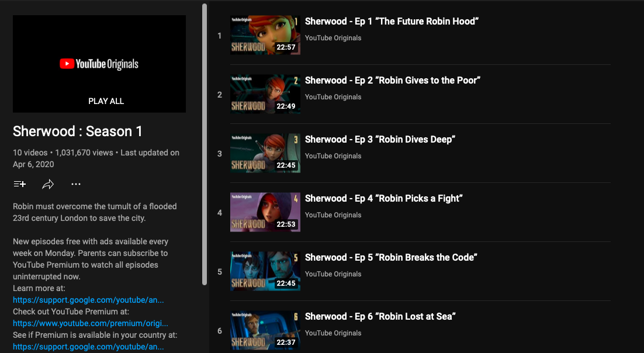This screenshot has width=644, height=353.
Task: Click title Sherwood - Ep 3 "Robin Dives Deep"
Action: [x=380, y=139]
